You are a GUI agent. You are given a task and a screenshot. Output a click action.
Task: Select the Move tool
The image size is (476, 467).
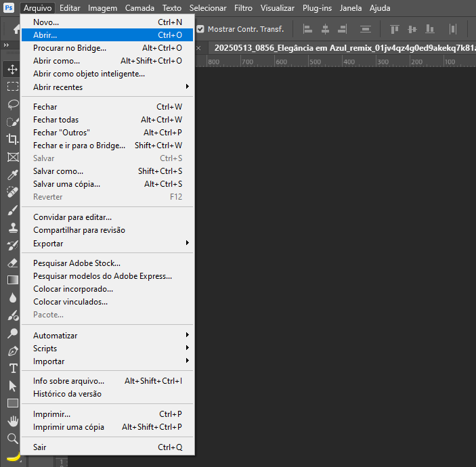click(x=12, y=69)
